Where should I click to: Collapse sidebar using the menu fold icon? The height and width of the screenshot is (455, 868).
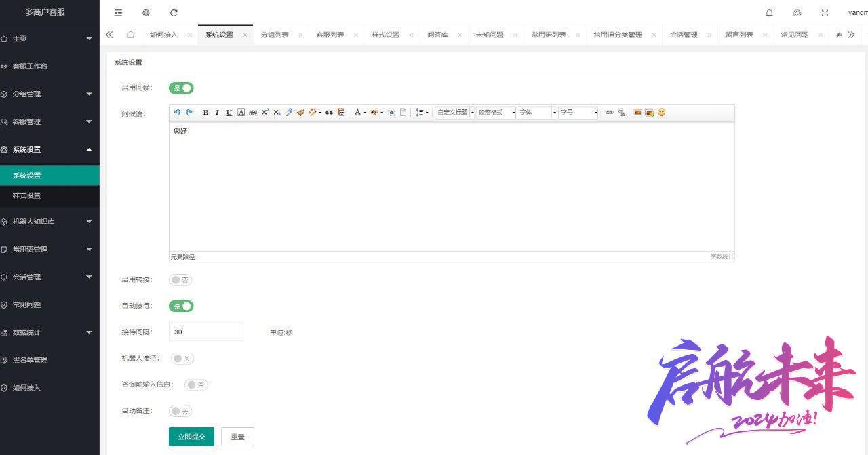119,13
